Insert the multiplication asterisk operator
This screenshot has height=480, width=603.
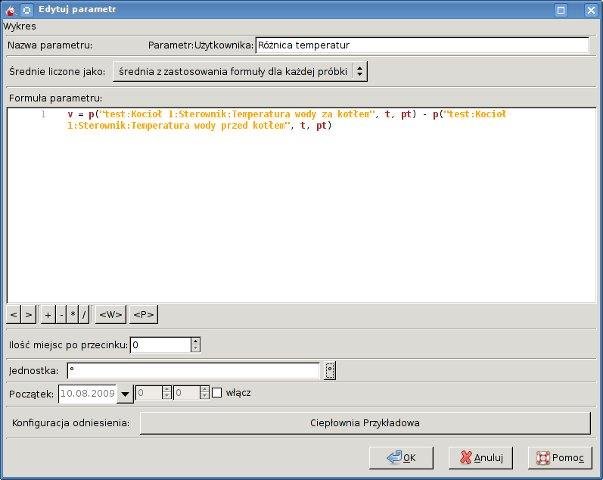click(x=72, y=315)
